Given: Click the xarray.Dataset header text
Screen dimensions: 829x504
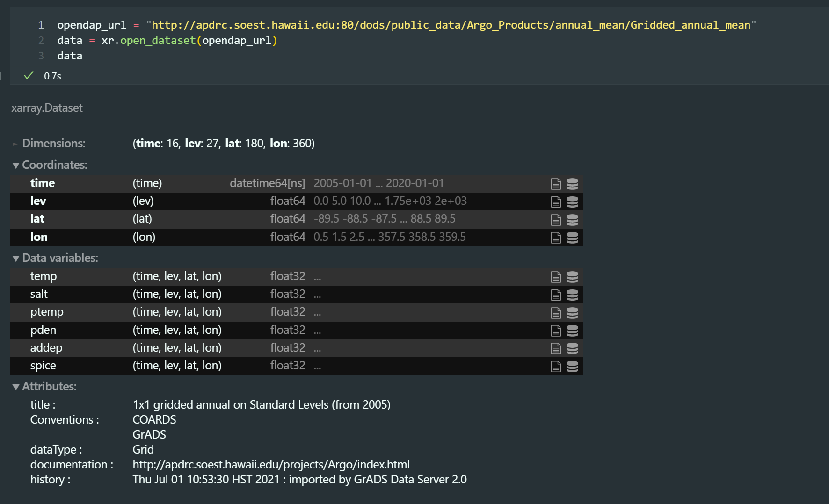Looking at the screenshot, I should pyautogui.click(x=47, y=108).
